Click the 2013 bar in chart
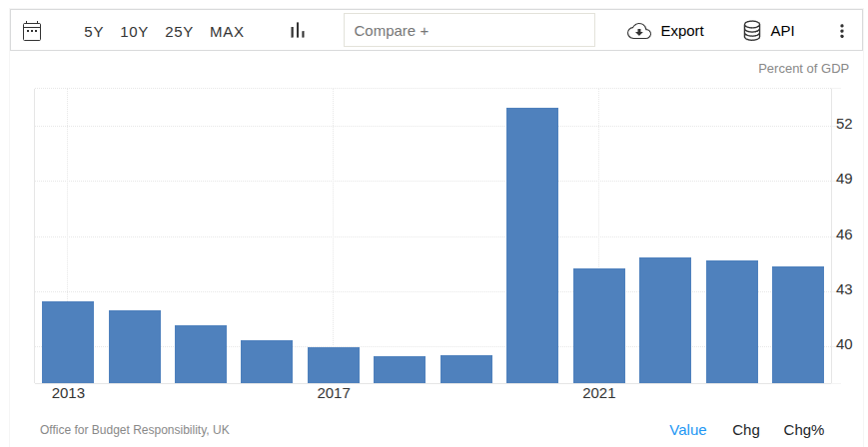Image resolution: width=868 pixels, height=447 pixels. (68, 342)
